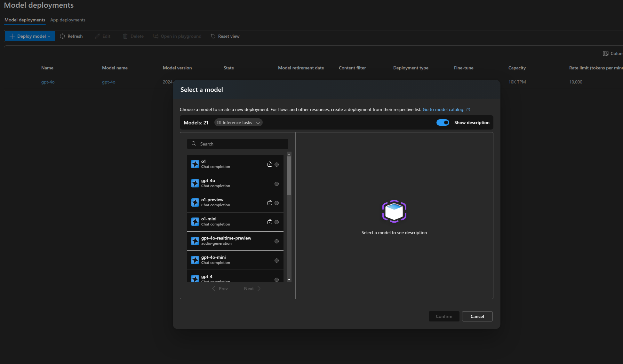Go to previous page of models

pos(220,289)
